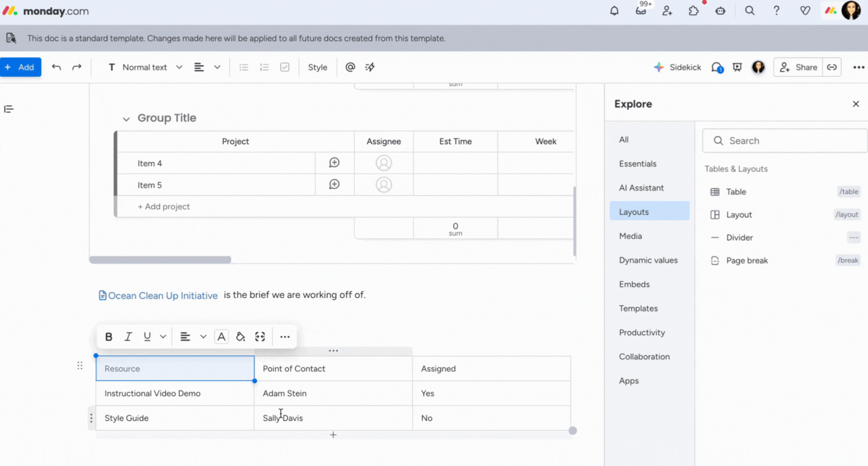Click the mention @ icon

(x=350, y=67)
